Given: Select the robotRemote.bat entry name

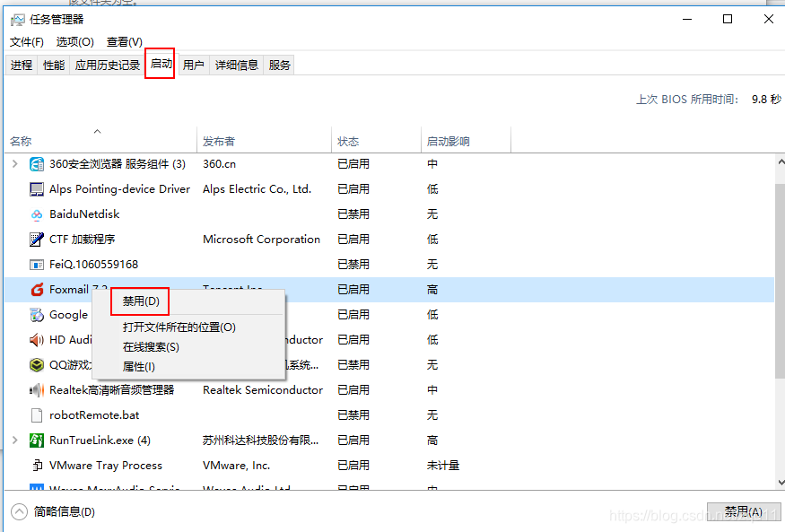Looking at the screenshot, I should pos(94,414).
